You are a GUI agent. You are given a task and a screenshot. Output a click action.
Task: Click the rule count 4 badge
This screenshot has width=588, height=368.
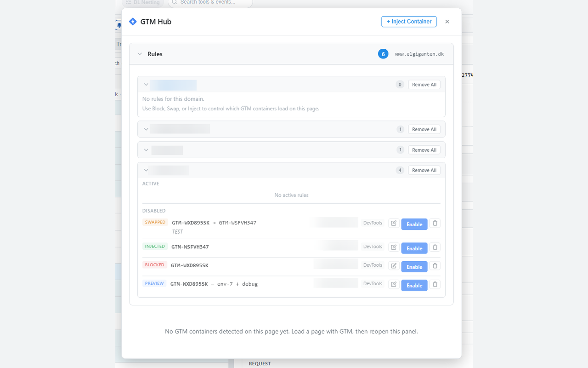click(x=400, y=170)
